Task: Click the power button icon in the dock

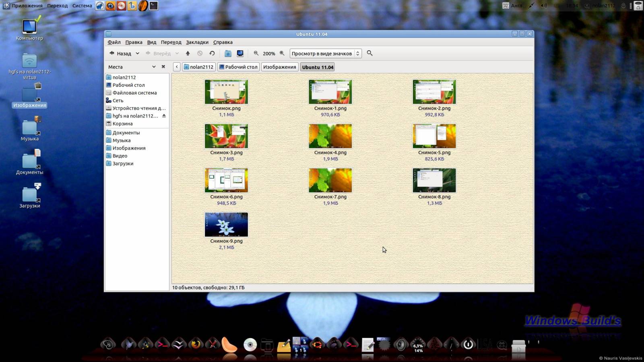Action: 468,344
